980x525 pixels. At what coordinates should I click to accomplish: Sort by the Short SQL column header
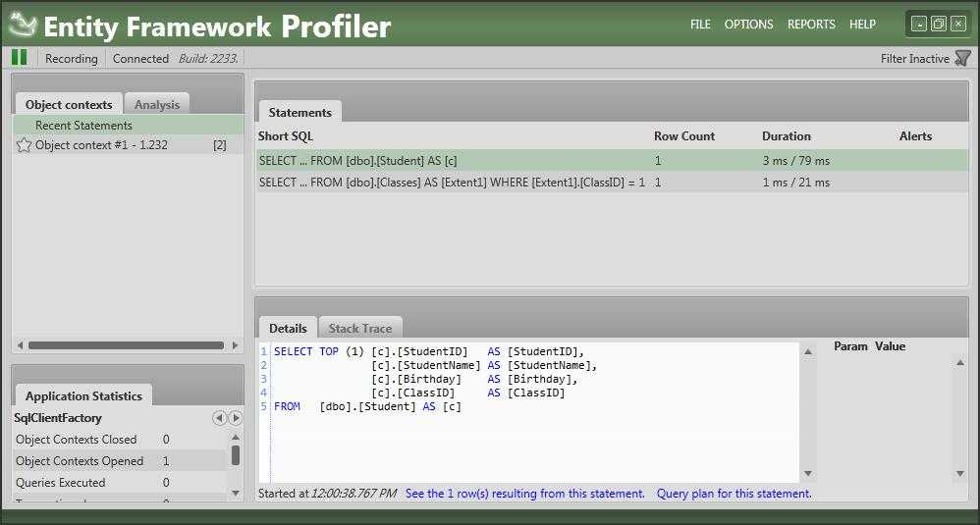[x=286, y=136]
